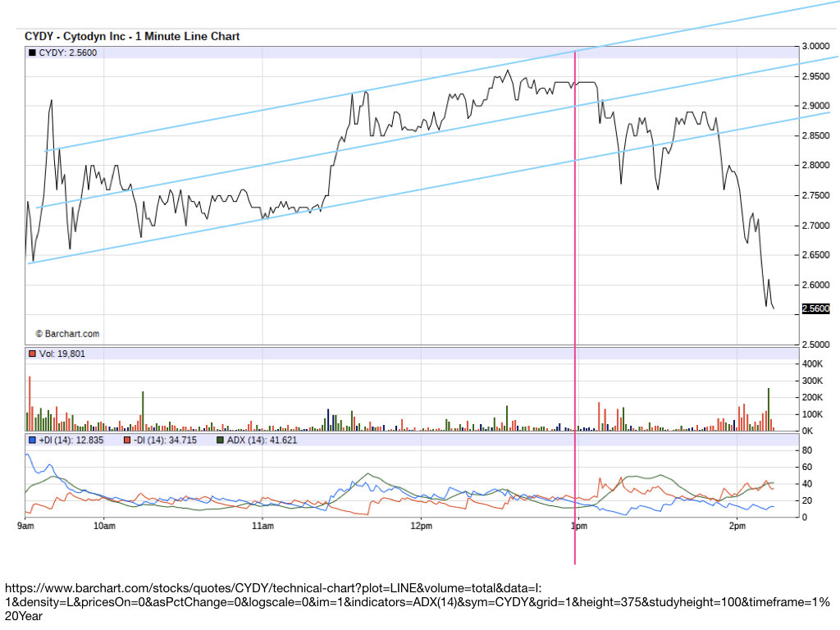This screenshot has height=630, width=840.
Task: Click the highlighted 2.5600 price tag on axis
Action: click(817, 308)
